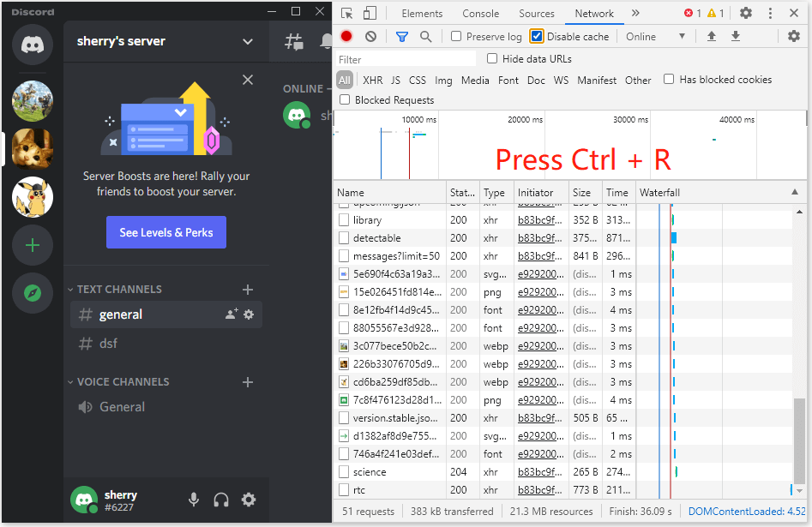Viewport: 812px width, 527px height.
Task: Collapse the VOICE CHANNELS category
Action: [x=118, y=382]
